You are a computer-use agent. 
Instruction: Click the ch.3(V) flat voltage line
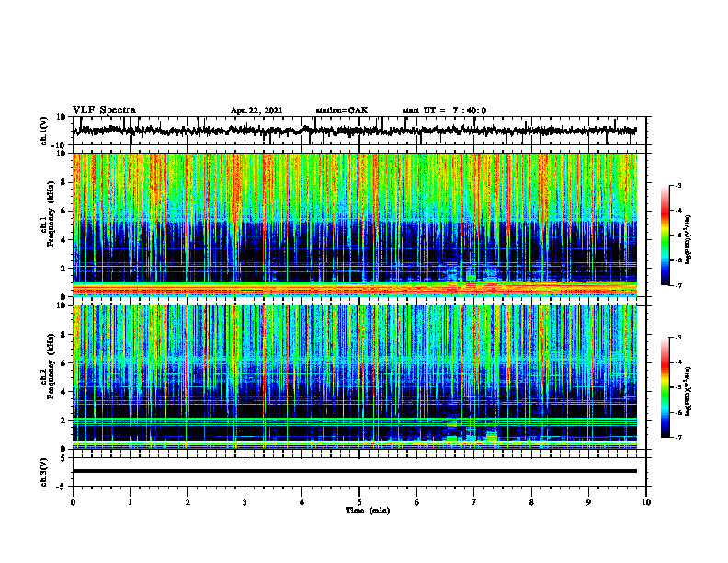click(x=355, y=471)
